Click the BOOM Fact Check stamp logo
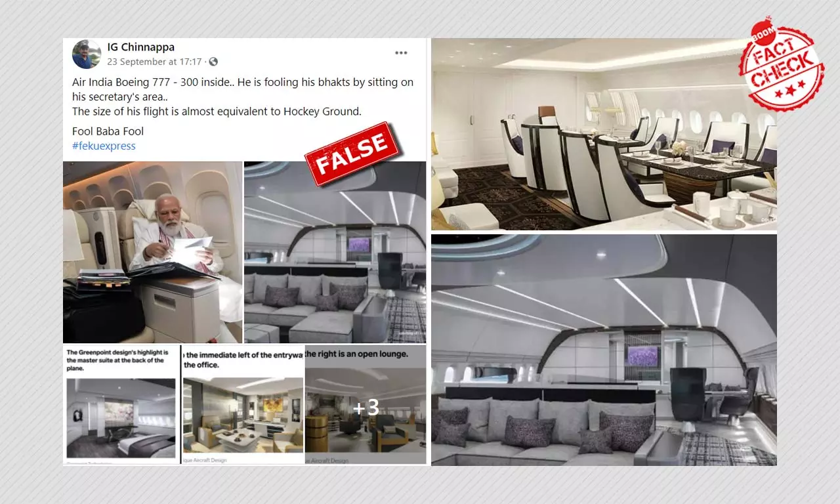The image size is (840, 504). [x=781, y=68]
